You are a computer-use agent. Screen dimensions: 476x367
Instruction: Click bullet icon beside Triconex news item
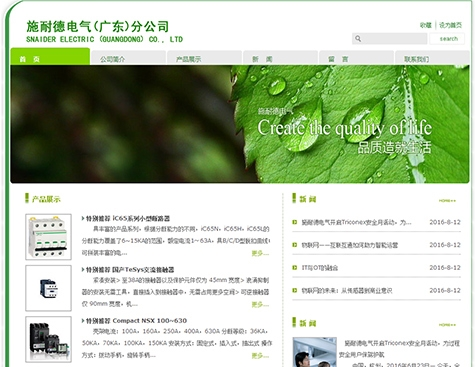tap(295, 222)
